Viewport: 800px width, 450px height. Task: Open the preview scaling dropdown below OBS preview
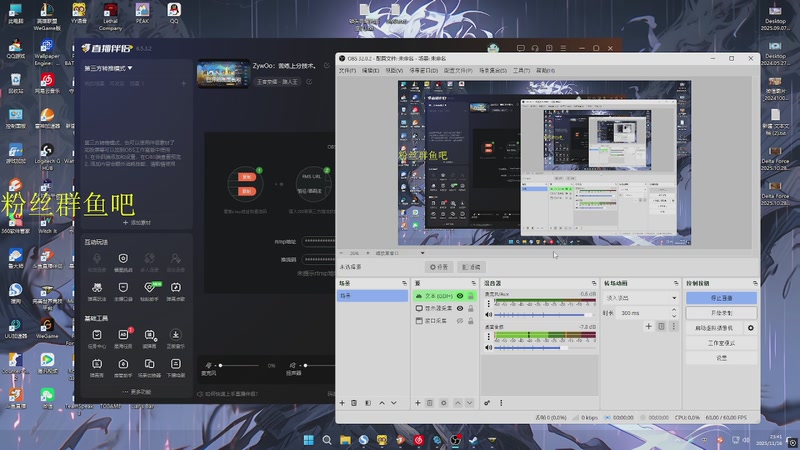click(400, 253)
